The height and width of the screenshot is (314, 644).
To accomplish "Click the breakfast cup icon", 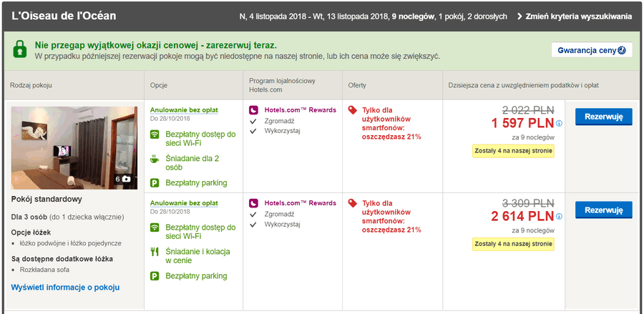I will tap(155, 159).
